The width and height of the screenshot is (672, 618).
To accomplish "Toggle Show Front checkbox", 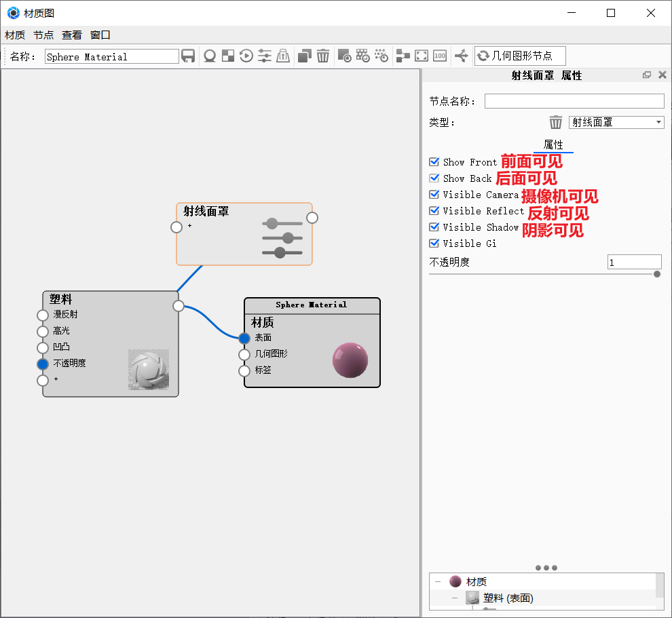I will click(434, 162).
